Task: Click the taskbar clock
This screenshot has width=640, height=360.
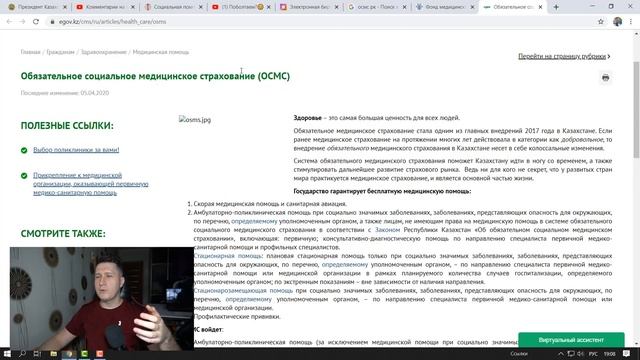Action: click(609, 353)
